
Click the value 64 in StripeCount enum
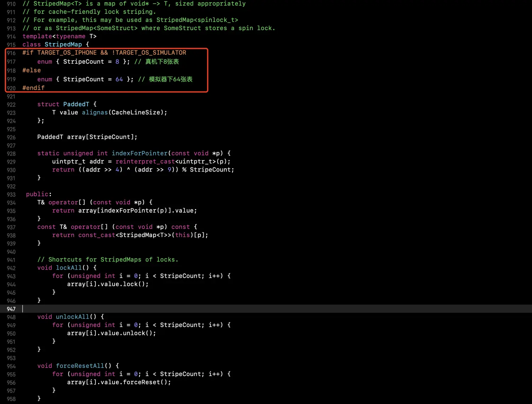[x=119, y=79]
